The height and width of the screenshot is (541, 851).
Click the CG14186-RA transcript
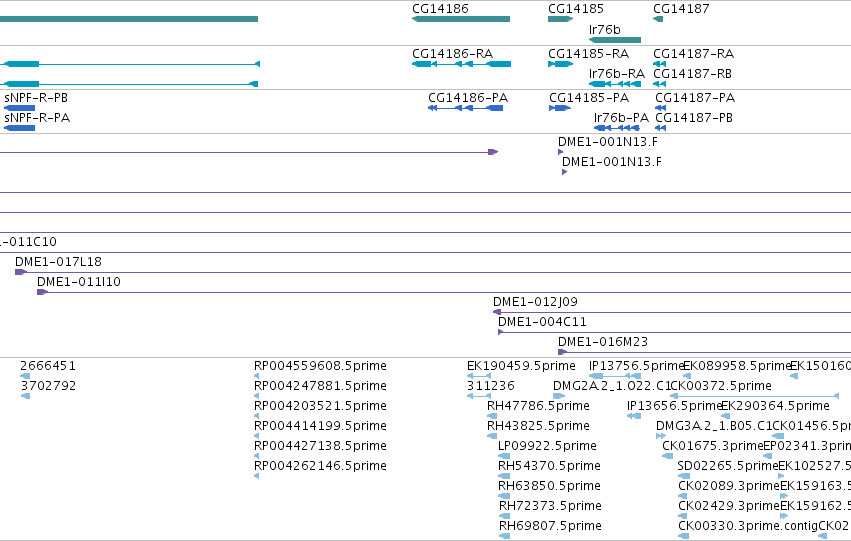[461, 64]
